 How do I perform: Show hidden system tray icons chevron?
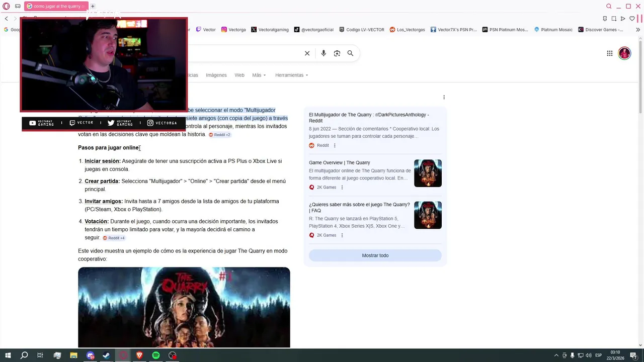click(x=556, y=355)
